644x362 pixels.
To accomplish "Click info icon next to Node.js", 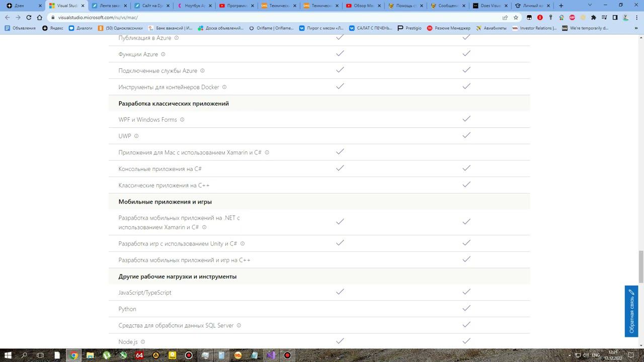I will pos(143,342).
